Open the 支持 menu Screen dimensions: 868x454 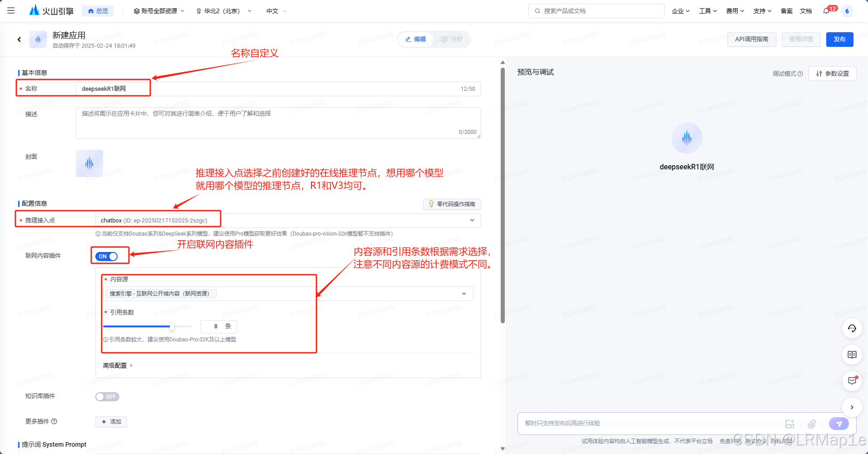pyautogui.click(x=762, y=11)
